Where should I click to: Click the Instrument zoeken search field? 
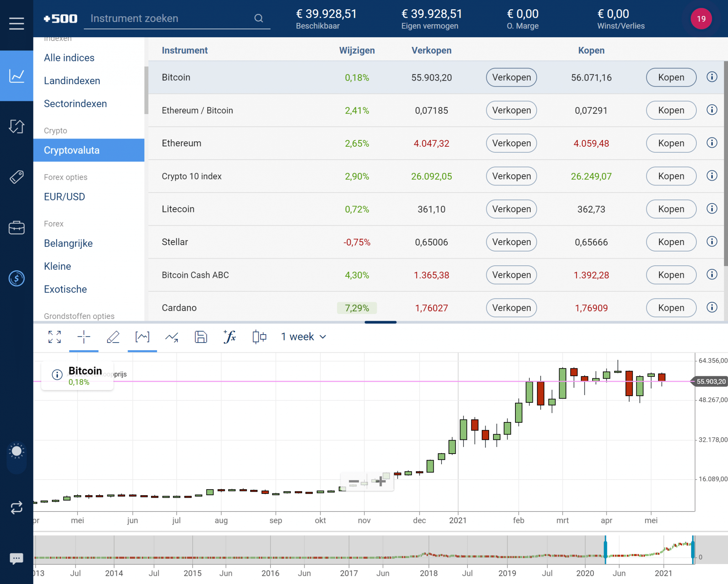point(177,18)
